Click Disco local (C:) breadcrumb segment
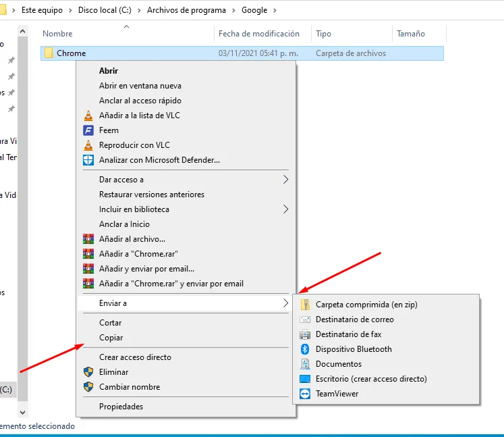Image resolution: width=504 pixels, height=437 pixels. (105, 10)
